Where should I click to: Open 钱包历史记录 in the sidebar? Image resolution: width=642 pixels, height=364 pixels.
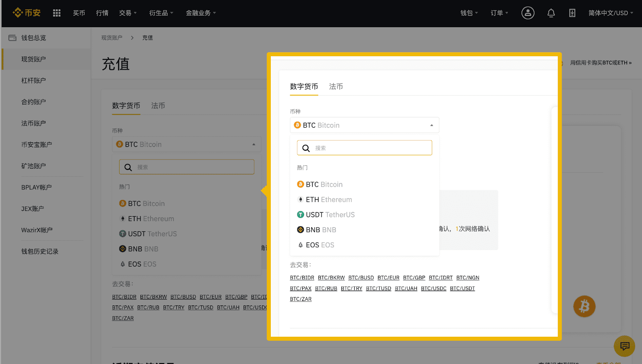click(x=40, y=251)
